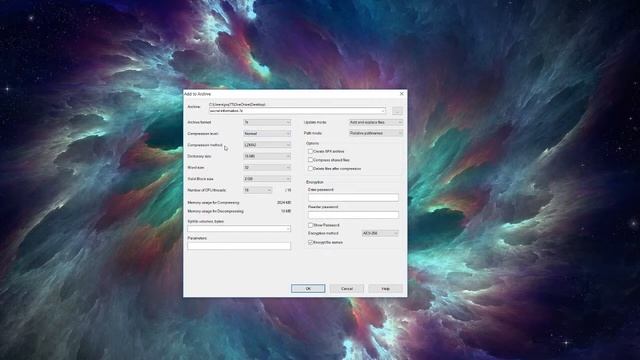Open the Number of CPU threads dropdown
The width and height of the screenshot is (640, 360).
[258, 190]
